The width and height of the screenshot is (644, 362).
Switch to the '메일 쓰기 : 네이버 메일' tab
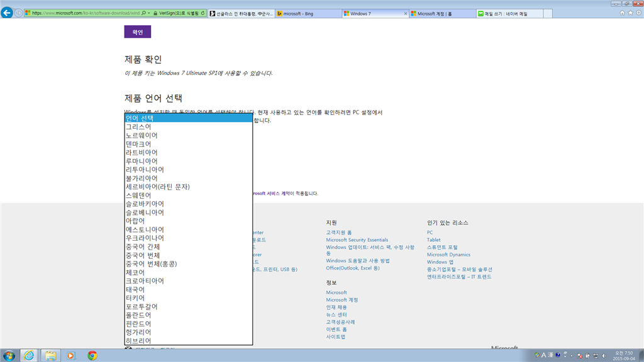tap(509, 14)
